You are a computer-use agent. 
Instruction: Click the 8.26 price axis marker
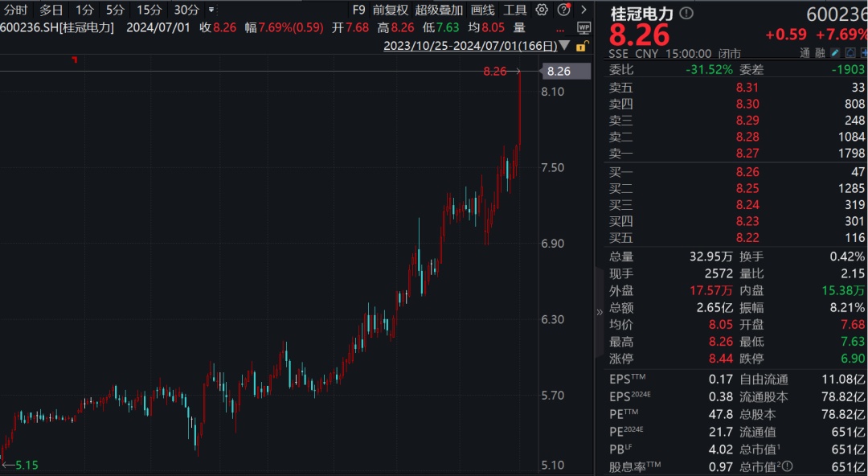tap(559, 72)
